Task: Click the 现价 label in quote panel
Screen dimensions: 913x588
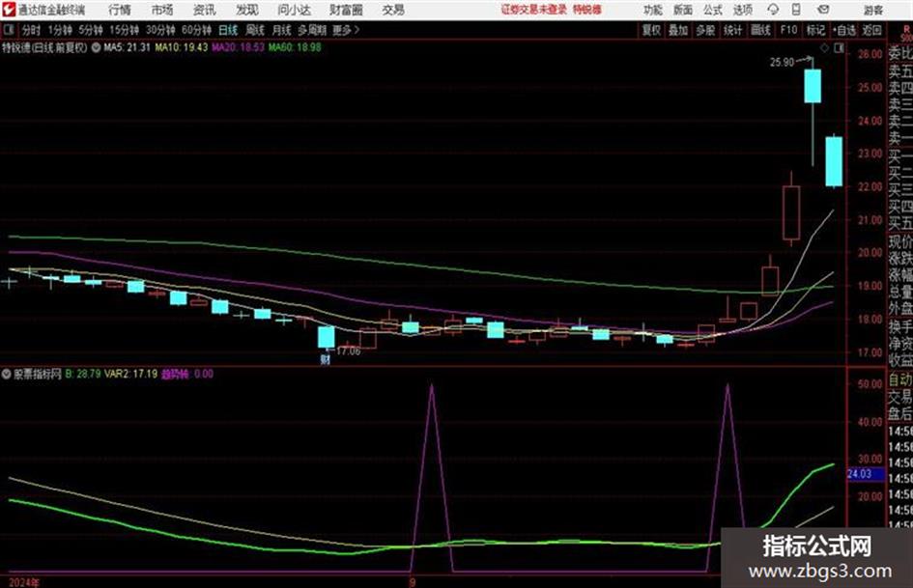Action: pyautogui.click(x=900, y=241)
